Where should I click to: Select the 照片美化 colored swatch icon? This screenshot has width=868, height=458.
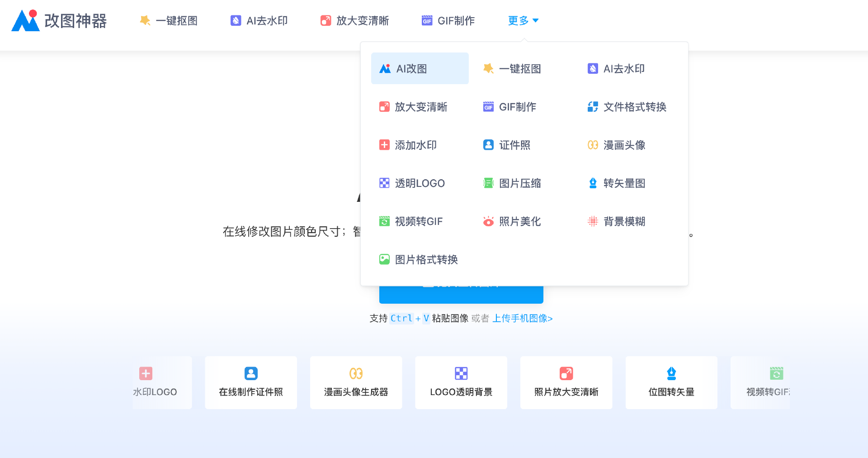[x=488, y=221]
